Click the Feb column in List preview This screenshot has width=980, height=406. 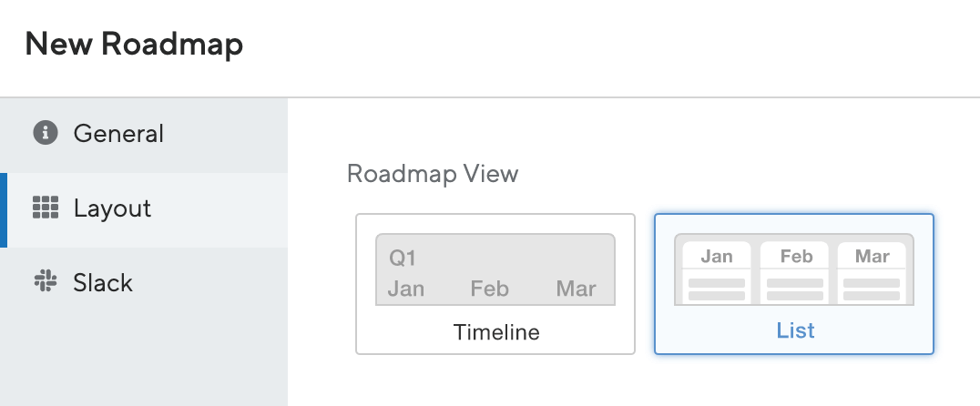coord(794,273)
